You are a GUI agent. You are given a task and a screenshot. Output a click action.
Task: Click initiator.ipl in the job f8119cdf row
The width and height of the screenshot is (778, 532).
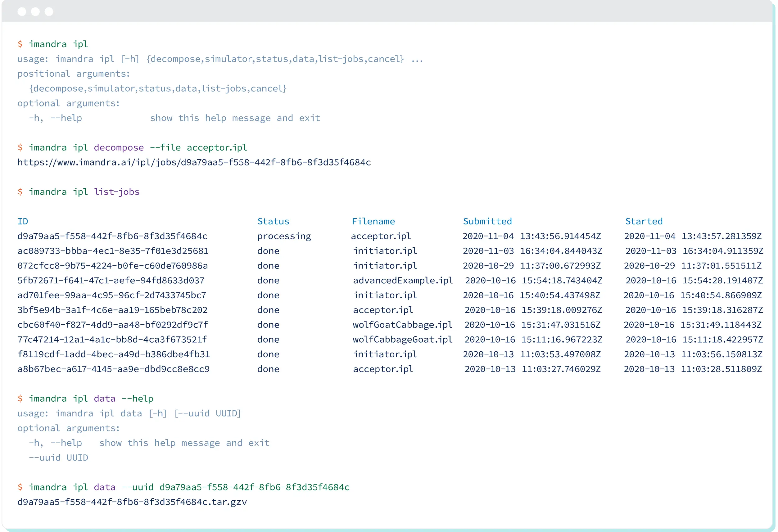[385, 355]
